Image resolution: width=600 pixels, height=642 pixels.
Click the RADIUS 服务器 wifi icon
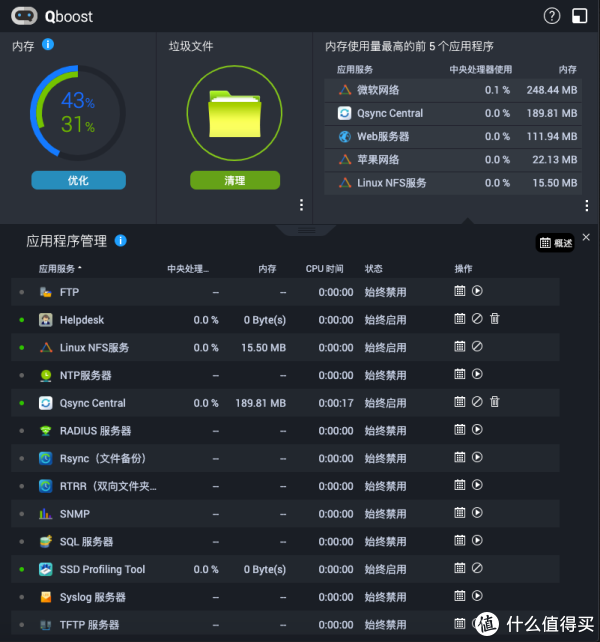click(45, 431)
